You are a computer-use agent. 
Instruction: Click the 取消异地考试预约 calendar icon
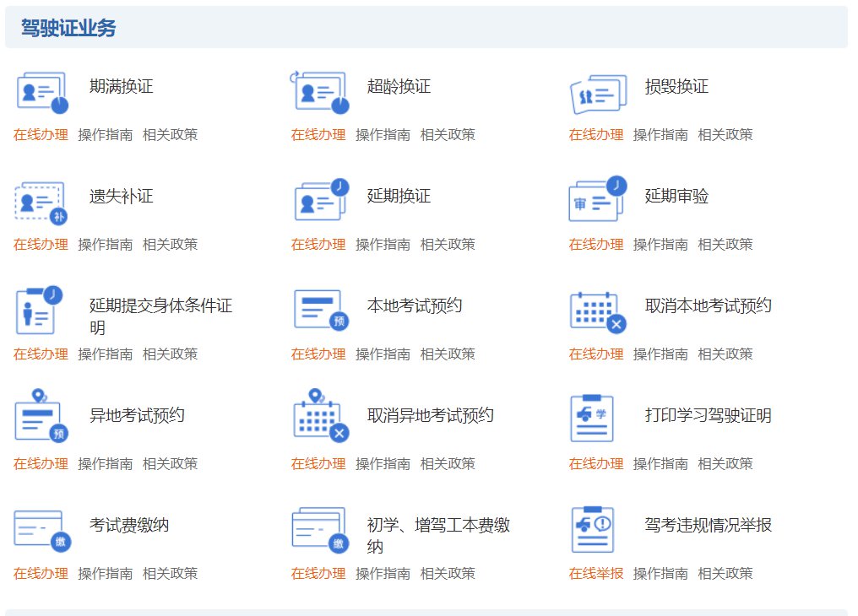point(321,415)
